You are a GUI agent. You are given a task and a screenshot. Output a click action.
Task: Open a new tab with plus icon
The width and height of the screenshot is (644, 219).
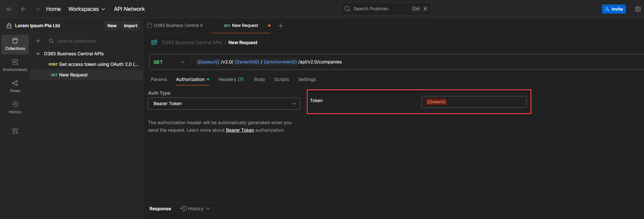click(x=281, y=26)
